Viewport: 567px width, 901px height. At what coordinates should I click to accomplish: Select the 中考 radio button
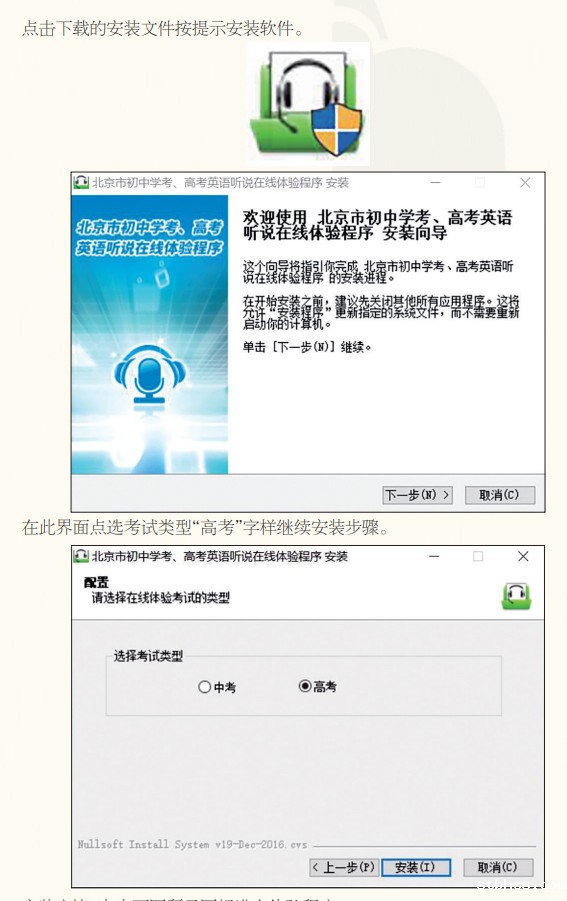204,687
